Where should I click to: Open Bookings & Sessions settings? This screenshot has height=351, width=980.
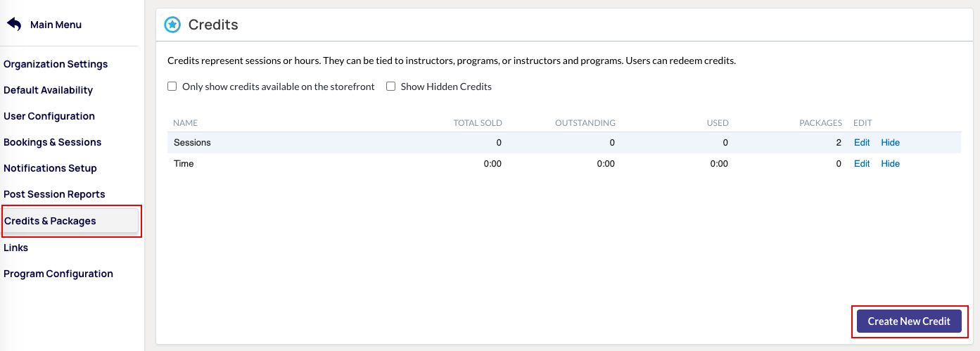52,142
